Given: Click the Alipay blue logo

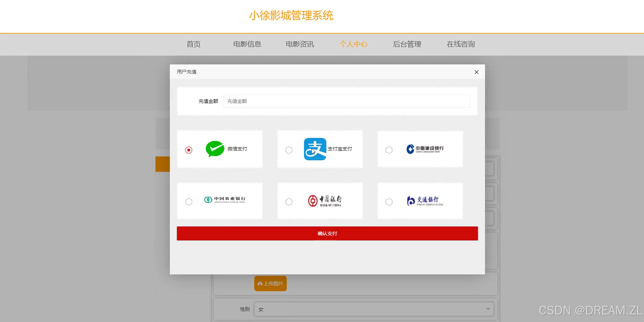Looking at the screenshot, I should [x=315, y=149].
